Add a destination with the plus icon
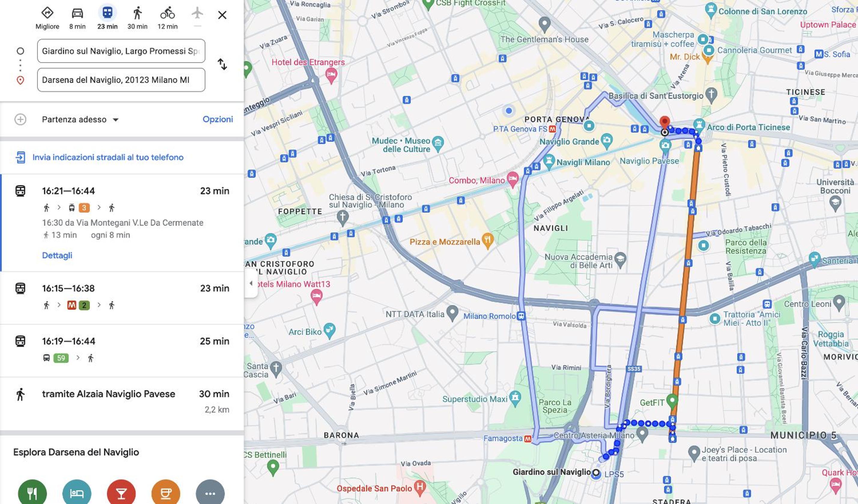This screenshot has height=504, width=858. click(x=20, y=119)
